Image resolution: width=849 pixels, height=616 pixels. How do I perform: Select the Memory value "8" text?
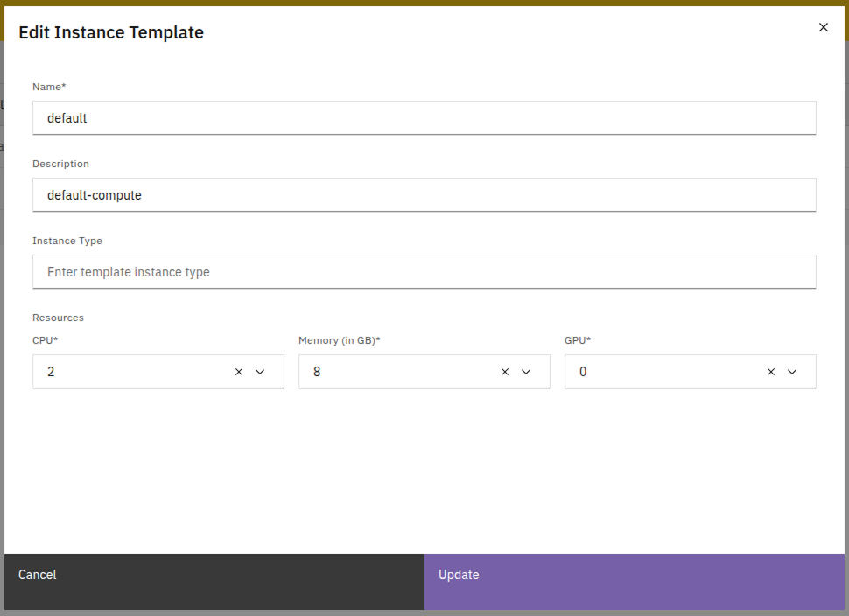317,372
